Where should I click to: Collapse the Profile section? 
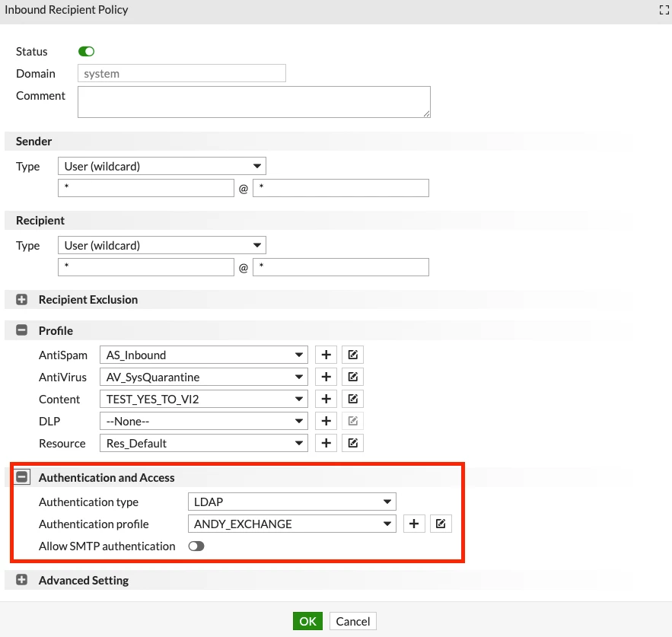[x=21, y=330]
